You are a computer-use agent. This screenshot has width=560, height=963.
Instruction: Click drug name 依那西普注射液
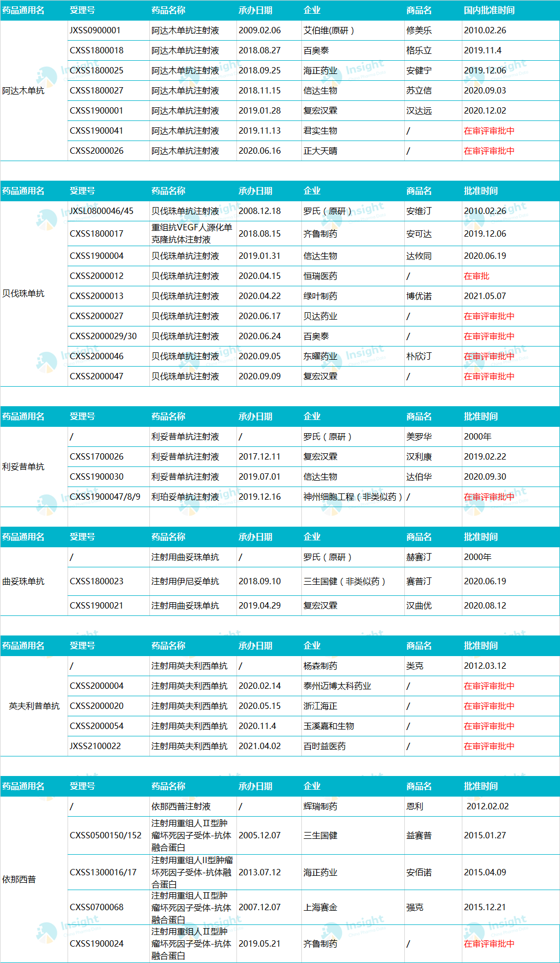pyautogui.click(x=181, y=807)
